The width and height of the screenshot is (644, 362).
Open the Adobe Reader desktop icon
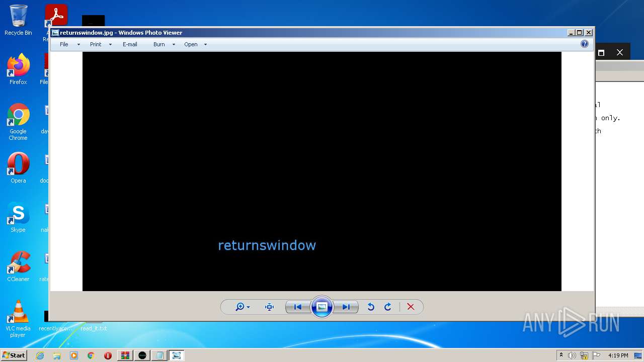[56, 15]
